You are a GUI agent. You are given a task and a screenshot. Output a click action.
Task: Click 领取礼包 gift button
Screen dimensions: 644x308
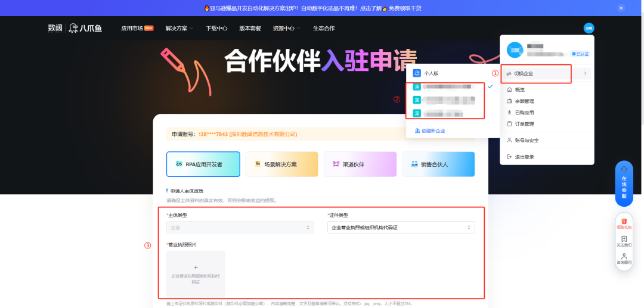624,223
